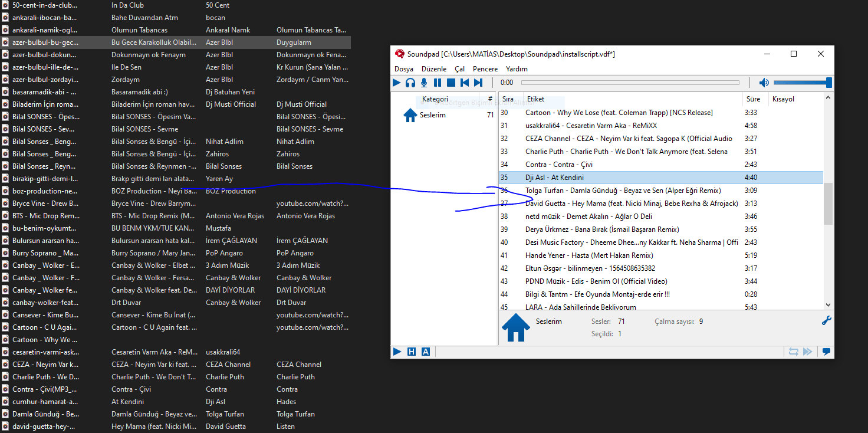Image resolution: width=868 pixels, height=433 pixels.
Task: Click the 'Yaren Ay' artist cell in file list
Action: tap(219, 179)
